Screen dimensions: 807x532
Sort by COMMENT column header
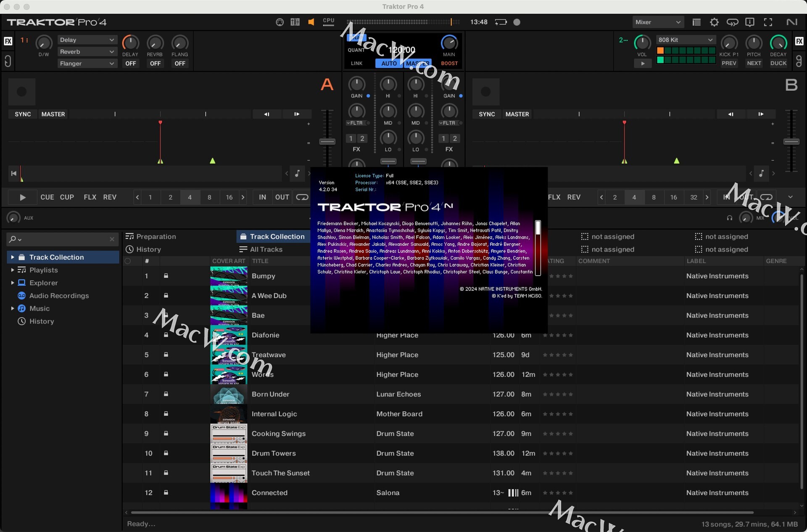pos(594,261)
